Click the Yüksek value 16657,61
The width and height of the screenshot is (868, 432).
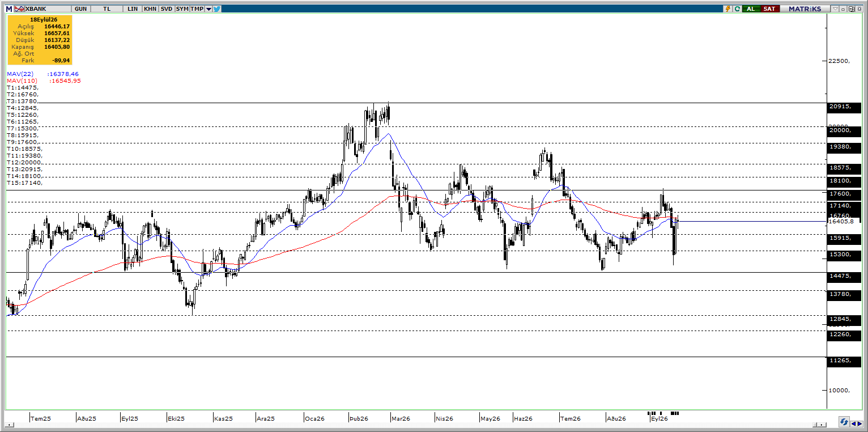[x=57, y=33]
